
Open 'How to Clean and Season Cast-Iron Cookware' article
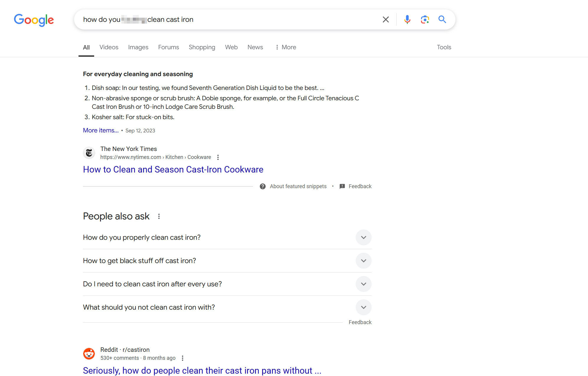(173, 169)
